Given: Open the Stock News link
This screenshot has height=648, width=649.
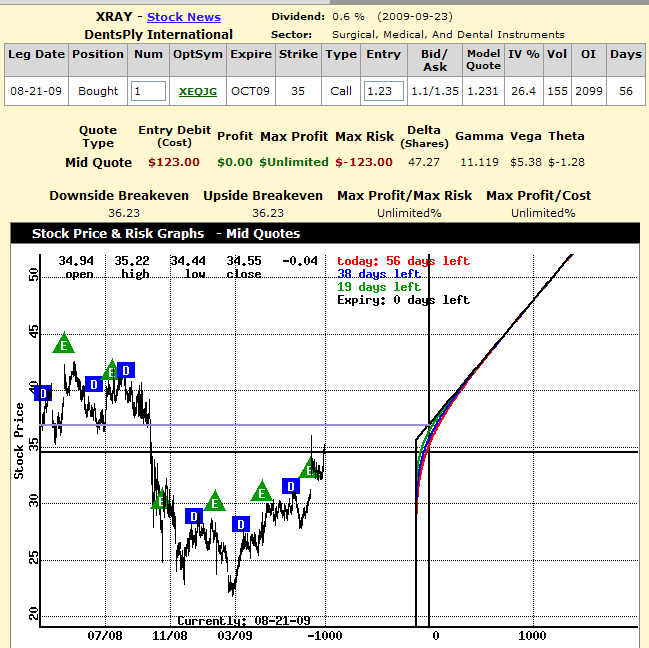Looking at the screenshot, I should click(184, 17).
